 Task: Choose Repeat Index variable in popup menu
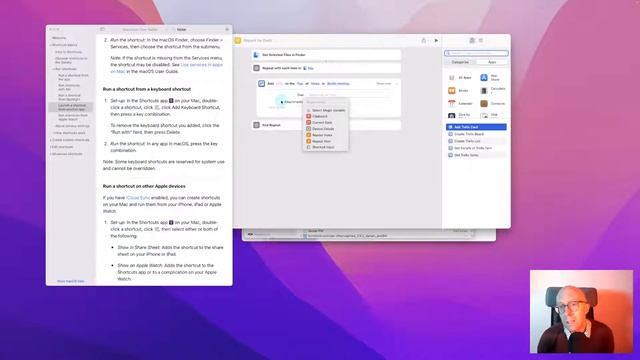coord(325,135)
